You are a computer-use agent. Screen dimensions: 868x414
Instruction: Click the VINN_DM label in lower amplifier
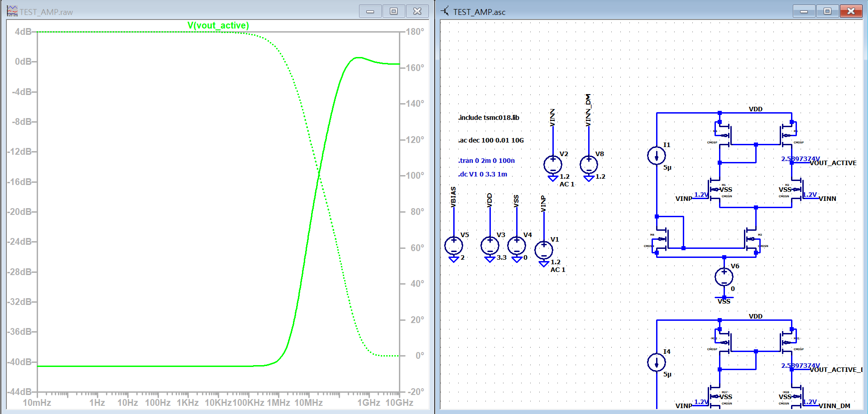[834, 406]
